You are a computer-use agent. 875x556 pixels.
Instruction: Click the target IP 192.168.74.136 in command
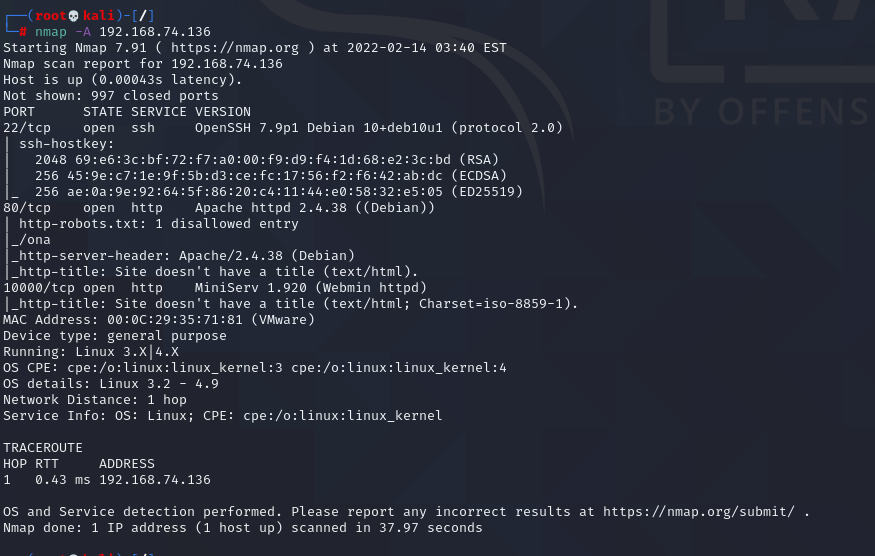(155, 32)
